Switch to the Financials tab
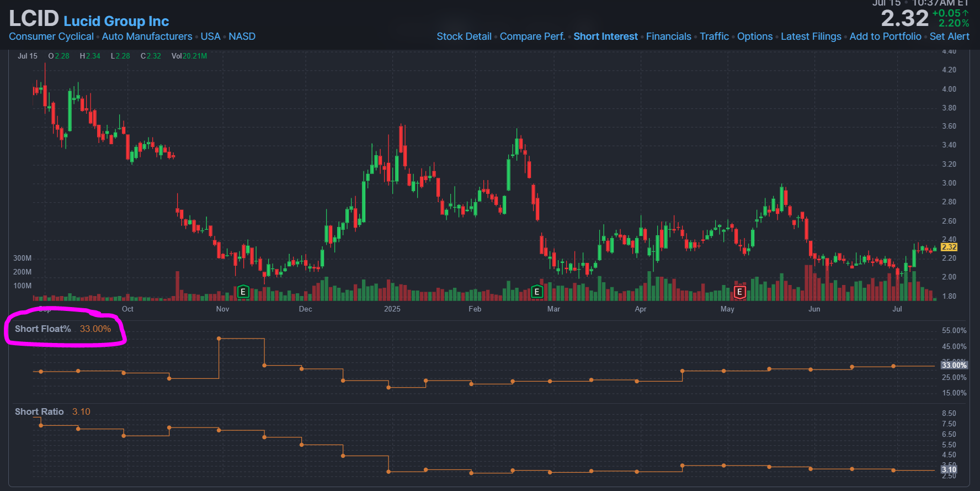Viewport: 980px width, 491px height. [668, 36]
